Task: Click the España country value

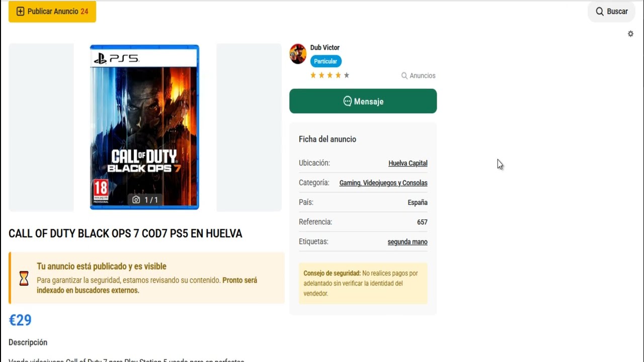Action: pos(418,202)
